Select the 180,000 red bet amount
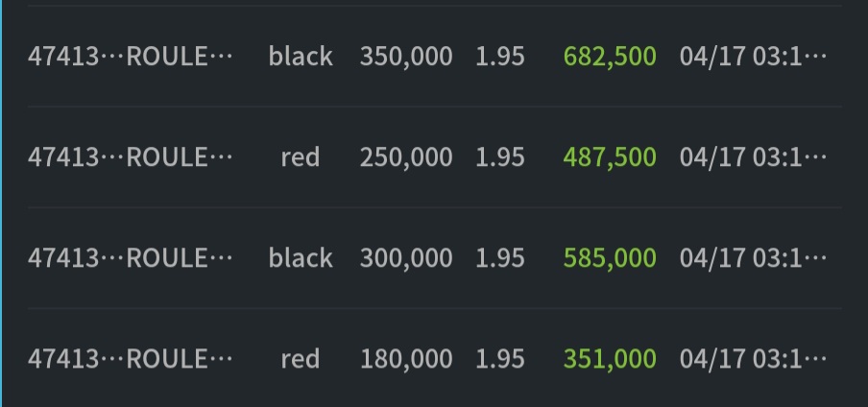 [406, 359]
